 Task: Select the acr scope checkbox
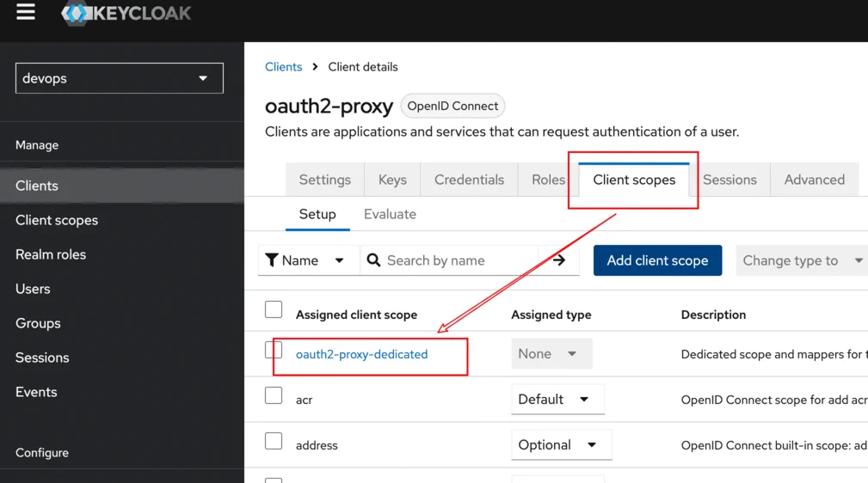pyautogui.click(x=274, y=395)
